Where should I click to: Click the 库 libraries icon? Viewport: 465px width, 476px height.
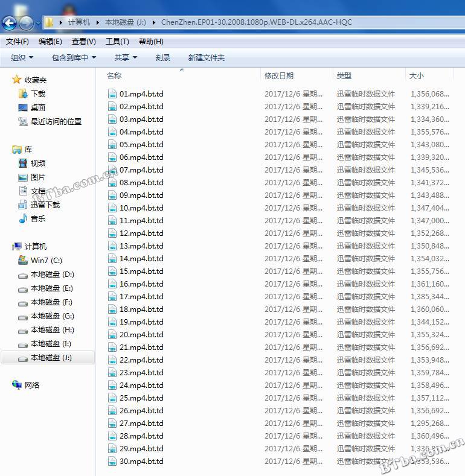click(17, 150)
